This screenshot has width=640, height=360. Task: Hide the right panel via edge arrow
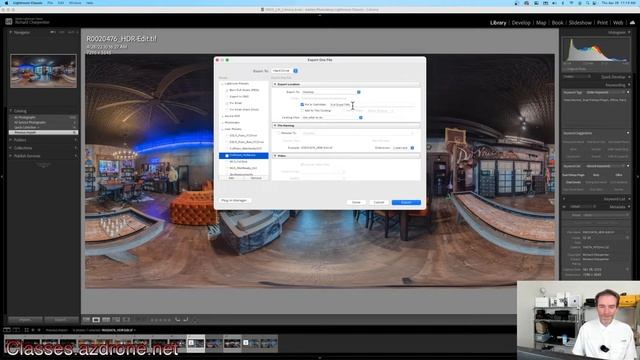tap(638, 177)
